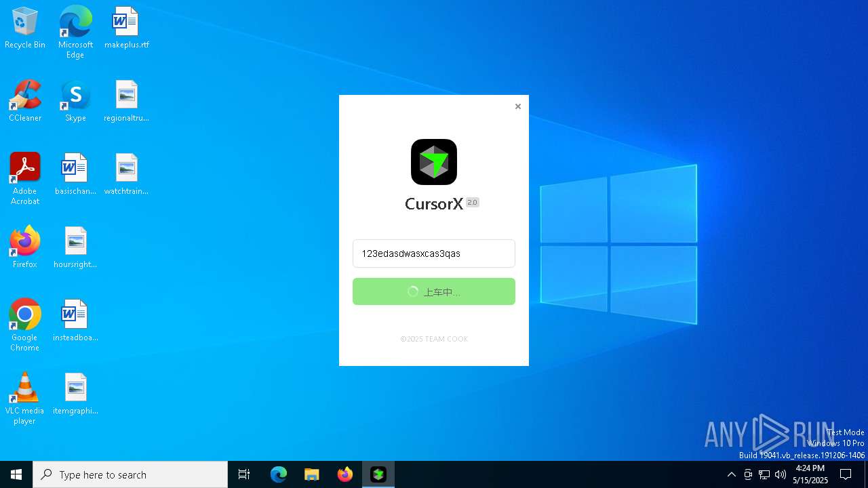Screen dimensions: 868x488
Task: Select the basischan... Word document
Action: tap(75, 175)
